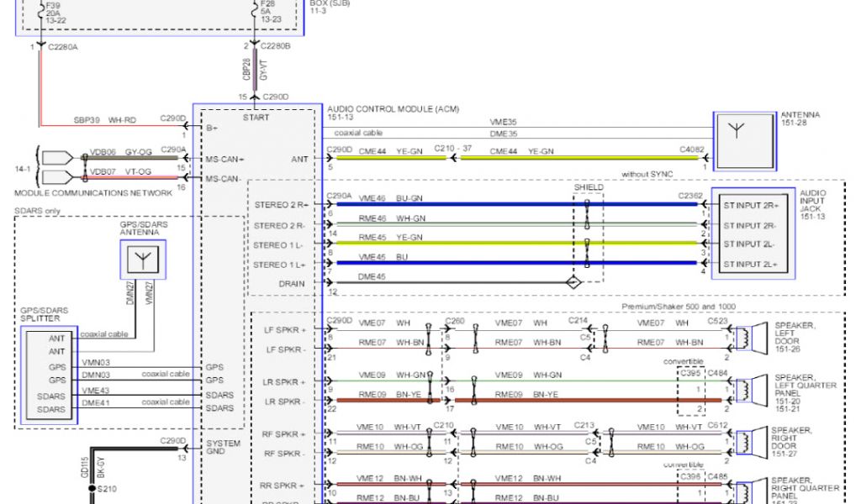This screenshot has height=504, width=861.
Task: Click the START label inside the ACM
Action: click(256, 118)
